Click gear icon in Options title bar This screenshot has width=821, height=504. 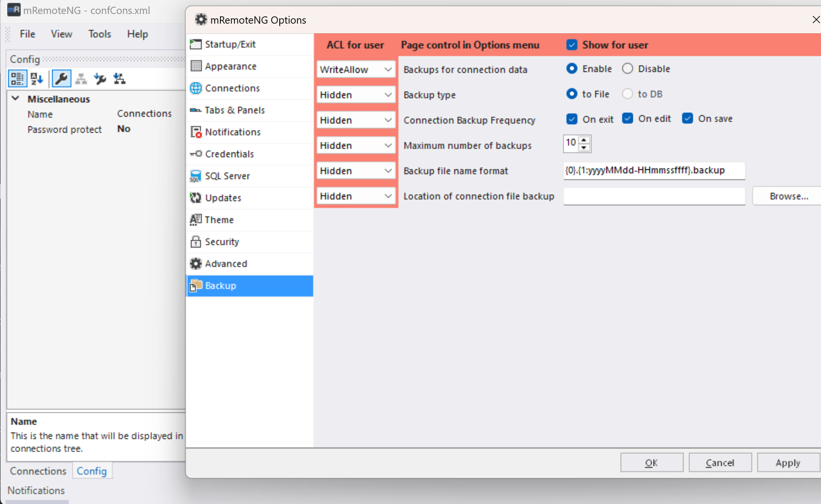[201, 19]
